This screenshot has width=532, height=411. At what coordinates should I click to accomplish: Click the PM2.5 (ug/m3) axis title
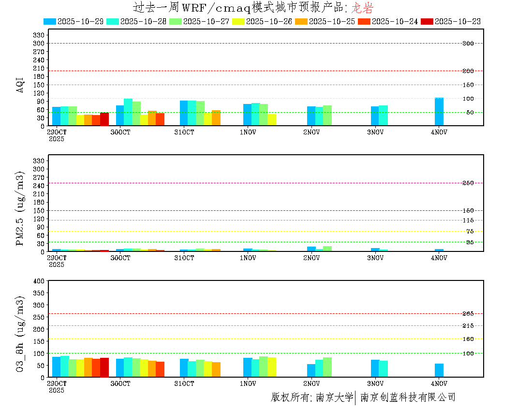pyautogui.click(x=20, y=208)
